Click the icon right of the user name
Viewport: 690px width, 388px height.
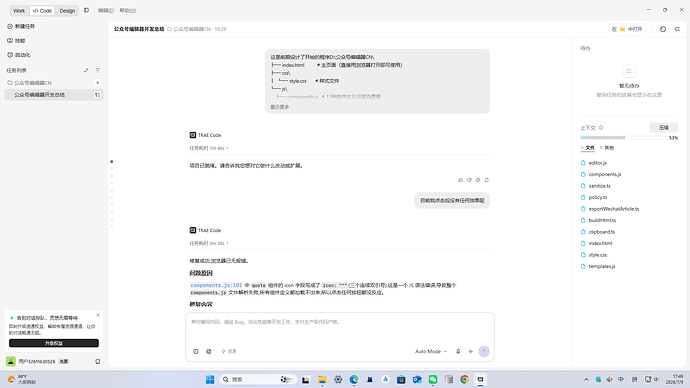coord(98,361)
